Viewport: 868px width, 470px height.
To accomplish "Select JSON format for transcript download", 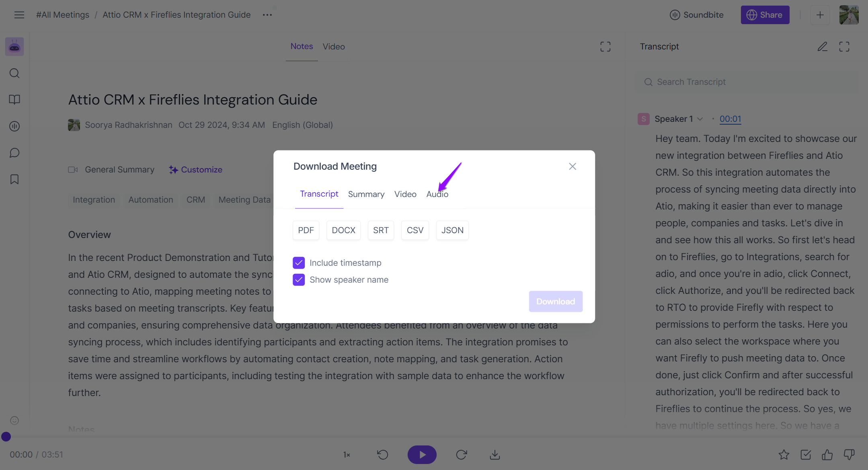I will coord(453,230).
